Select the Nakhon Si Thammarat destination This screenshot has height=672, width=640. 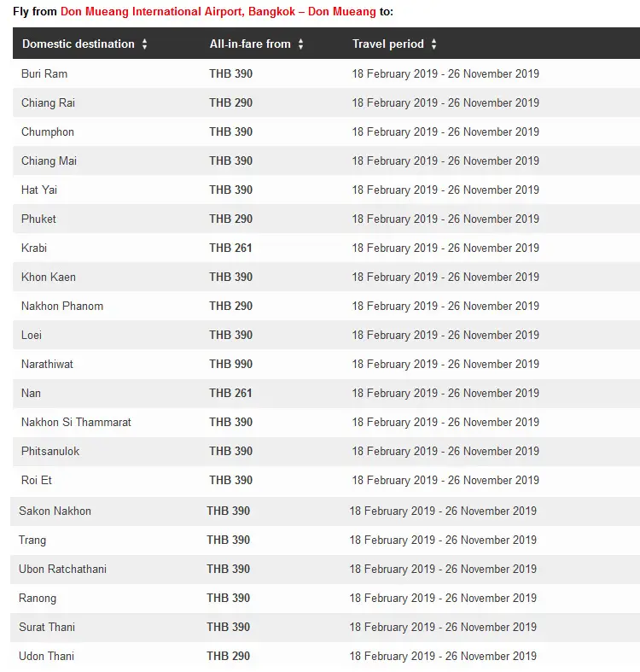pos(76,422)
